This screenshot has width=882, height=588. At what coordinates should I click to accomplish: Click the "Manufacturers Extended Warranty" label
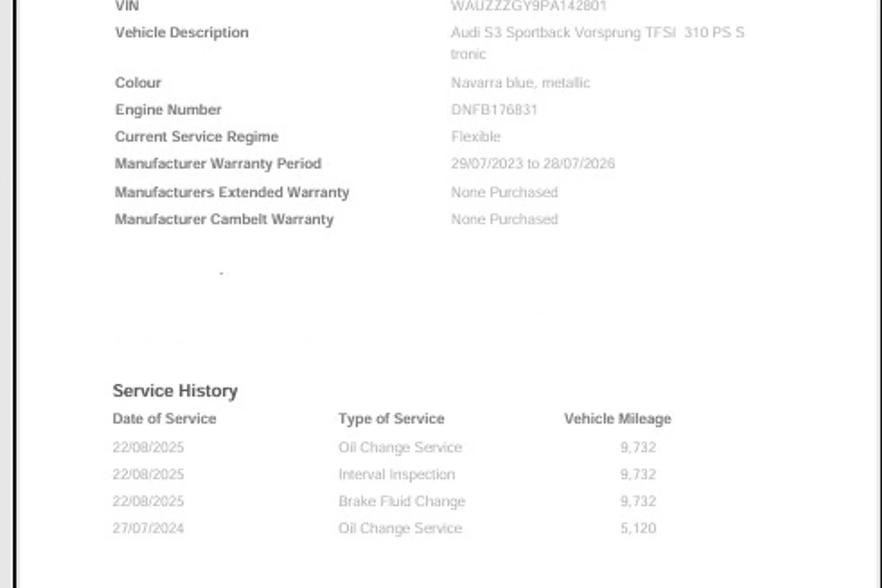coord(232,192)
